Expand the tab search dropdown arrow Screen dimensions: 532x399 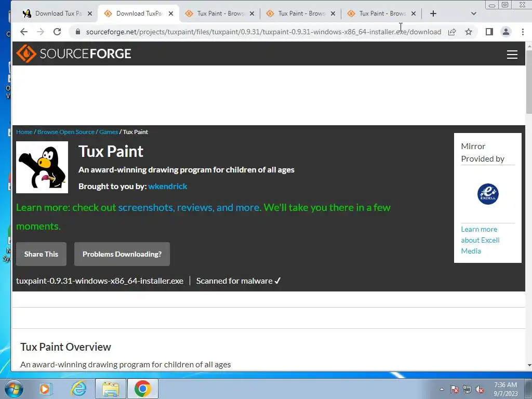474,14
